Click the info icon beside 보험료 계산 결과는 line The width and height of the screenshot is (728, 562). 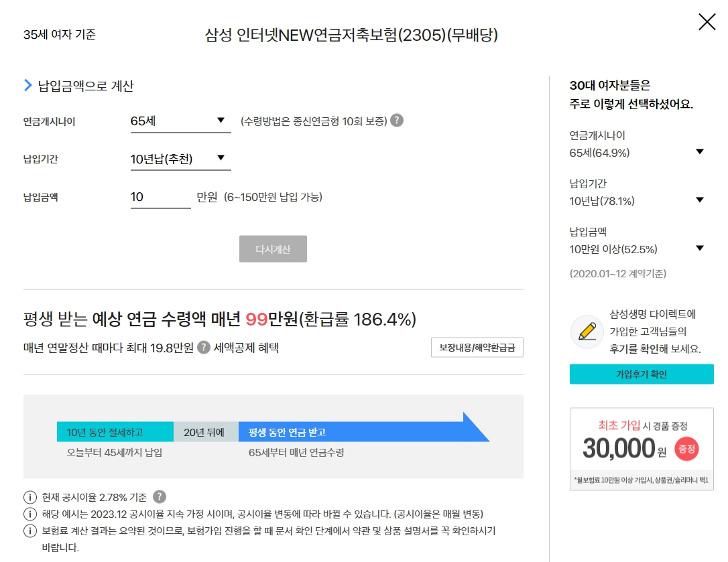pyautogui.click(x=29, y=531)
